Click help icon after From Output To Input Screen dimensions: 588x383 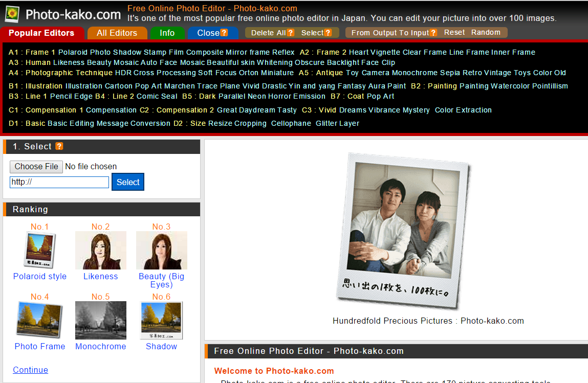click(x=433, y=33)
